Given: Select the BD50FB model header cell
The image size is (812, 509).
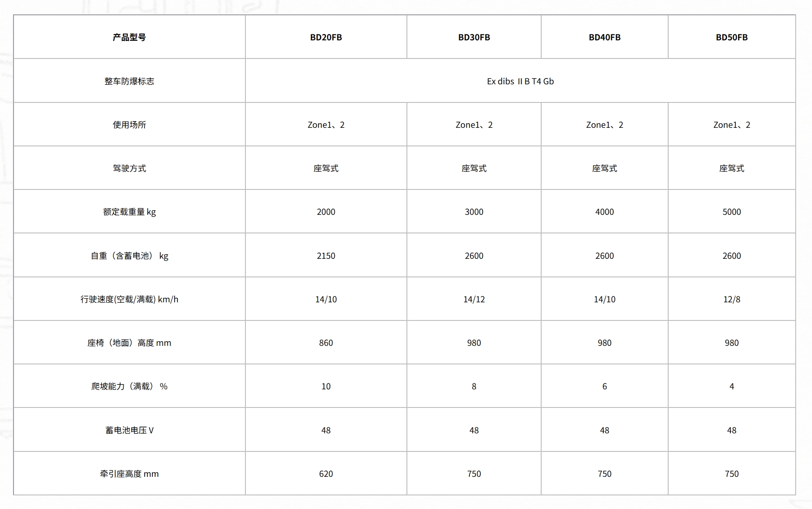Looking at the screenshot, I should pos(731,37).
